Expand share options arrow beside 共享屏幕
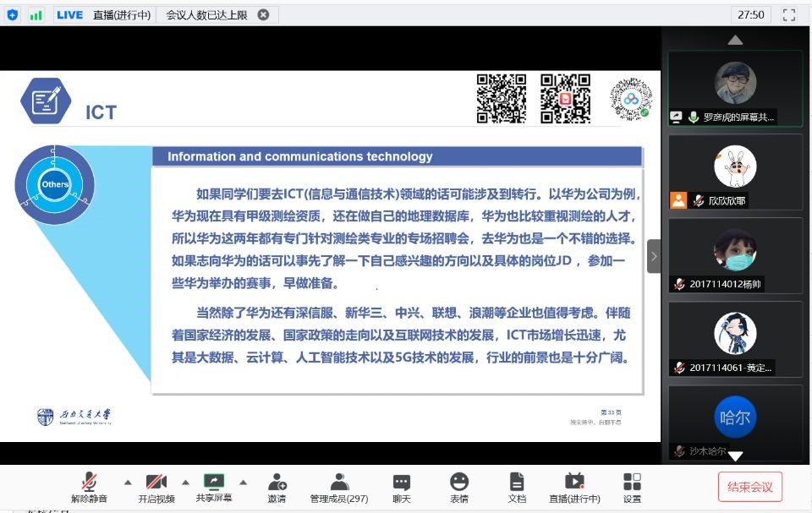Image resolution: width=812 pixels, height=513 pixels. point(243,483)
